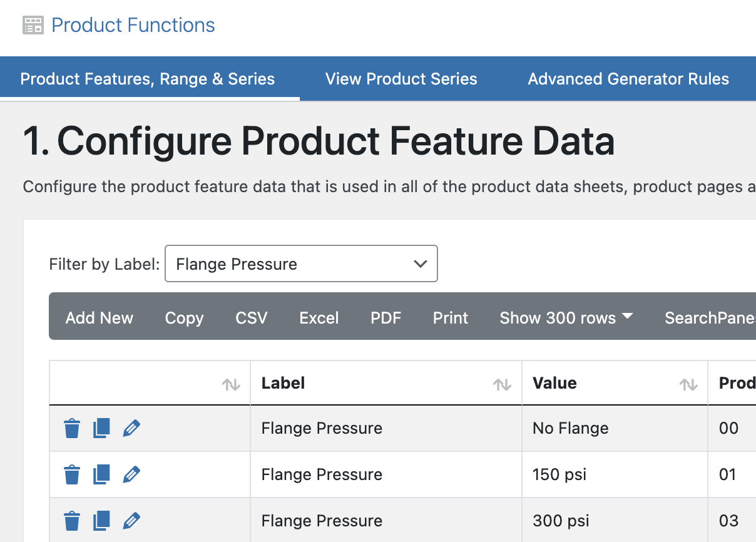
Task: Delete the No Flange pressure row
Action: click(x=71, y=428)
